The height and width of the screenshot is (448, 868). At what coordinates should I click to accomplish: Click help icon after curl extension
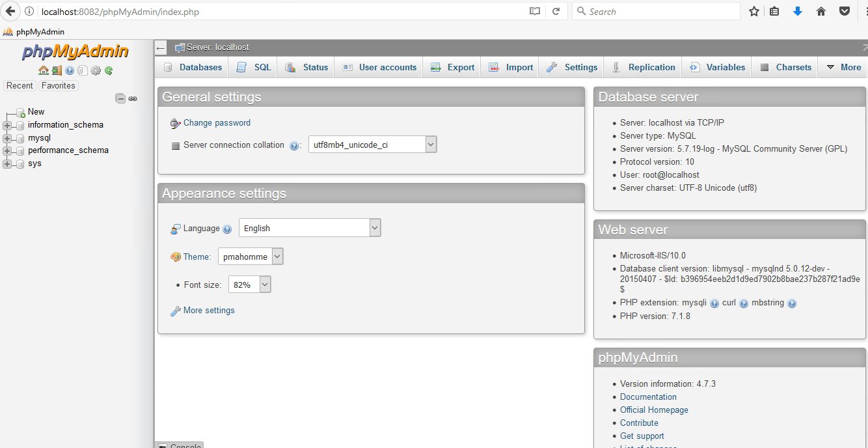744,303
